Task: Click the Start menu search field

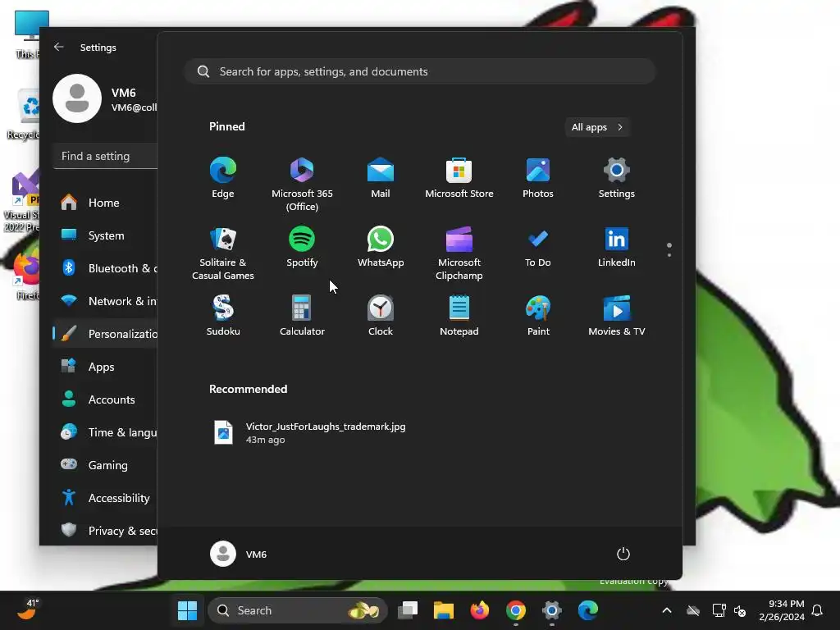Action: [x=420, y=71]
